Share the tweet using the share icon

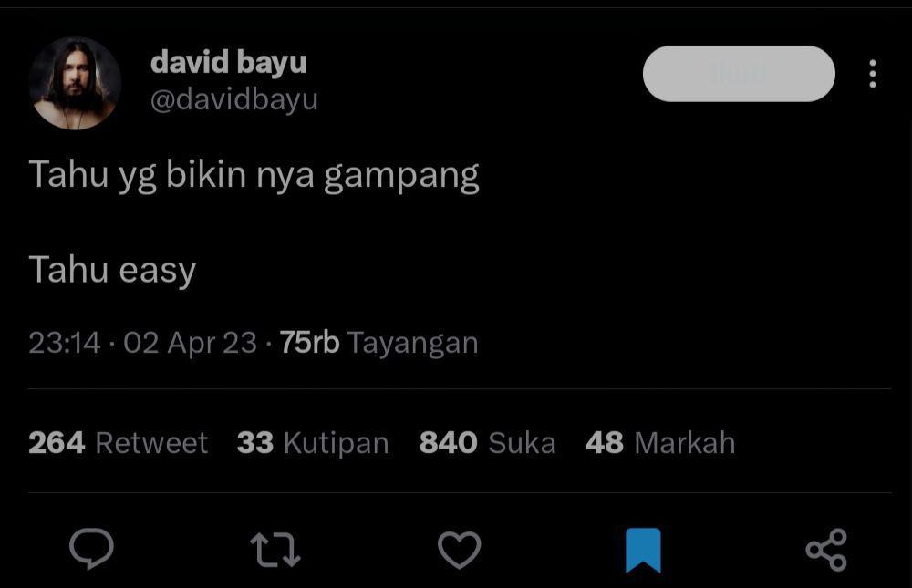click(826, 550)
